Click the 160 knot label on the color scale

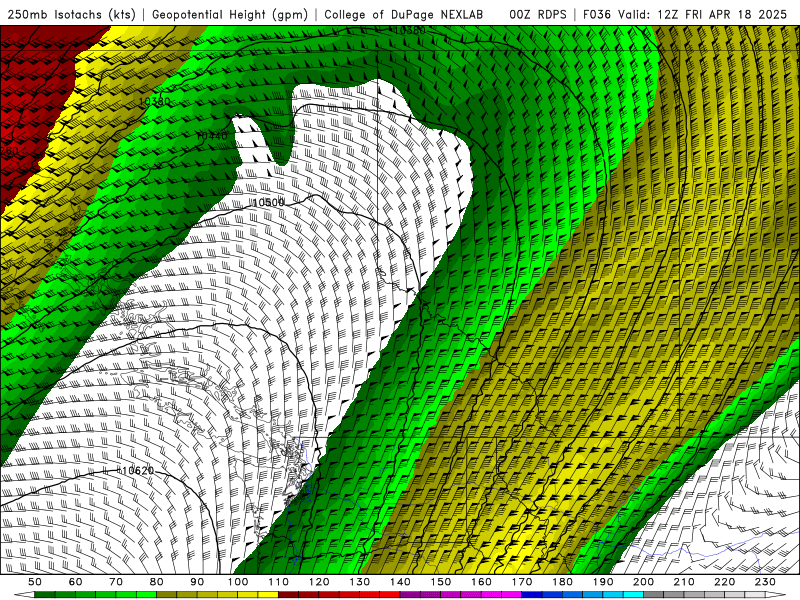click(481, 582)
